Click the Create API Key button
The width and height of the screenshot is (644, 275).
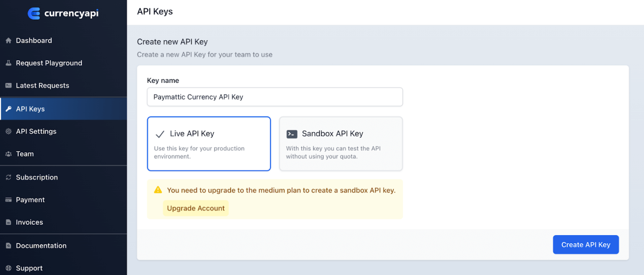click(586, 244)
